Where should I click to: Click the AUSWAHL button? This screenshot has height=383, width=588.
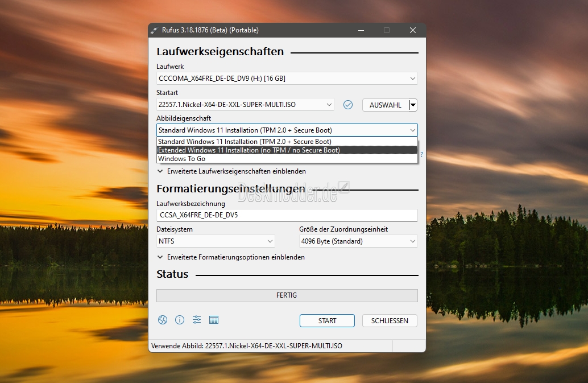pyautogui.click(x=386, y=105)
